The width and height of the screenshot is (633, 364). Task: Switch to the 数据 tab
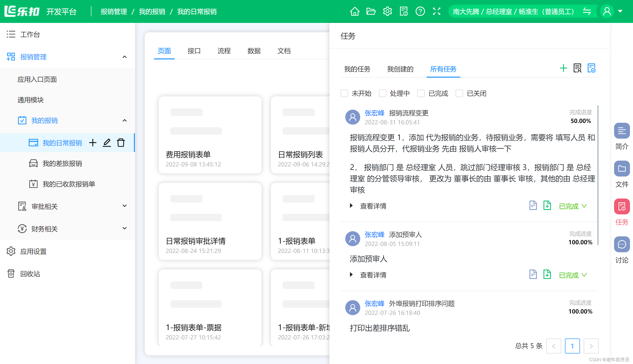pyautogui.click(x=254, y=51)
